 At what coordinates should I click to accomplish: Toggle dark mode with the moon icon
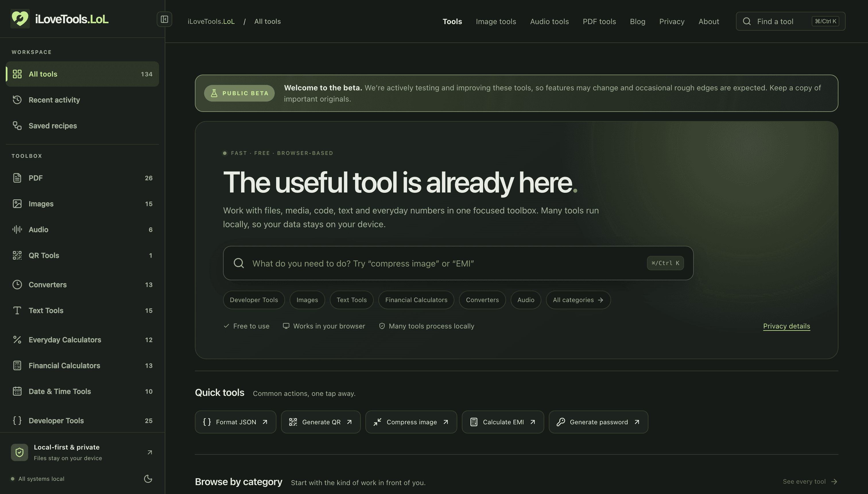tap(148, 479)
